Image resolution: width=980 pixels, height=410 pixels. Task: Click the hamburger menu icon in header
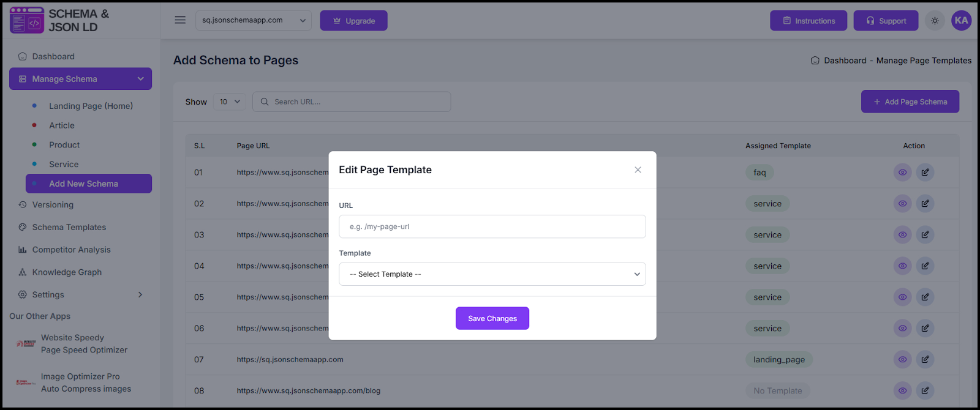[x=180, y=20]
